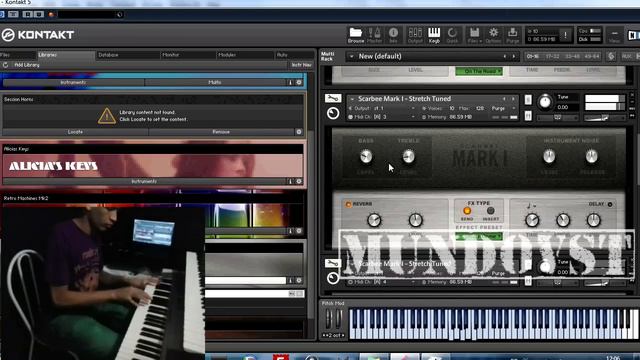Open the On The Road preset dropdown
The image size is (640, 360).
[x=479, y=71]
